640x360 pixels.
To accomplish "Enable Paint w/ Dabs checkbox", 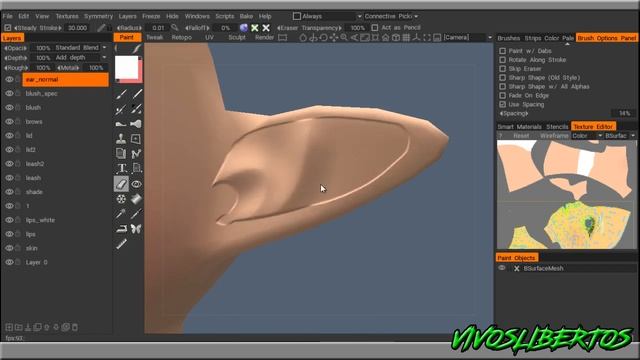I will [x=502, y=51].
